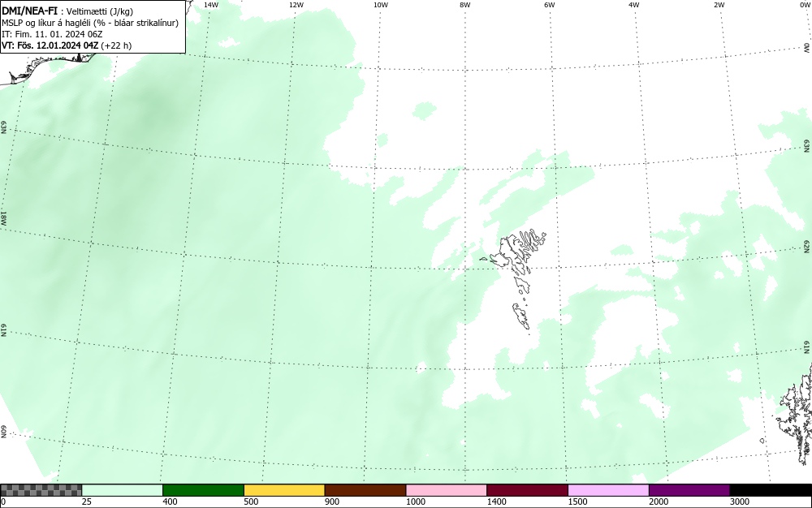This screenshot has height=508, width=812.
Task: Click the legend value '1500'
Action: tap(577, 502)
